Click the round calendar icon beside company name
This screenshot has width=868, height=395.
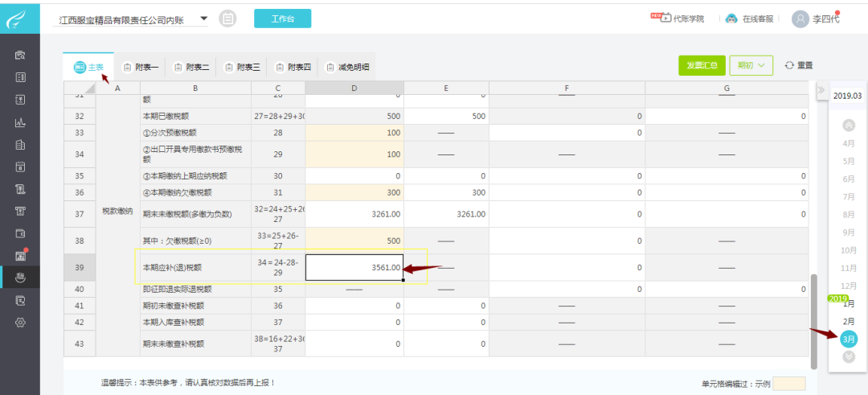click(x=227, y=19)
